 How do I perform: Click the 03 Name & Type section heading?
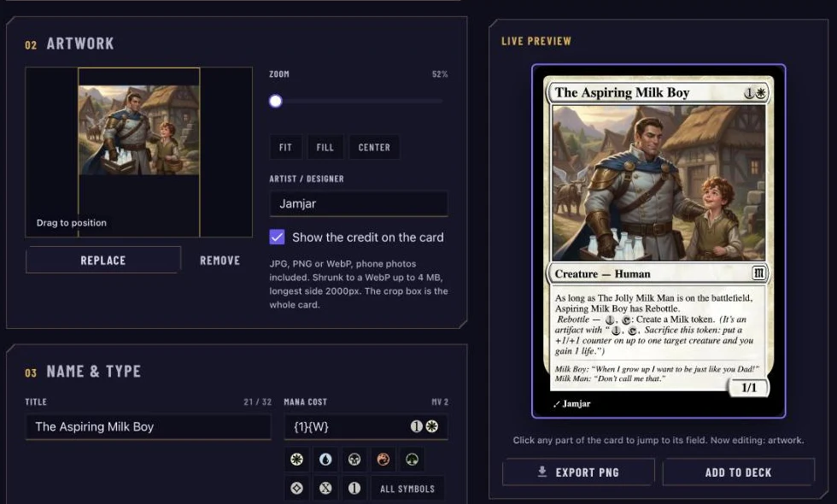[83, 372]
